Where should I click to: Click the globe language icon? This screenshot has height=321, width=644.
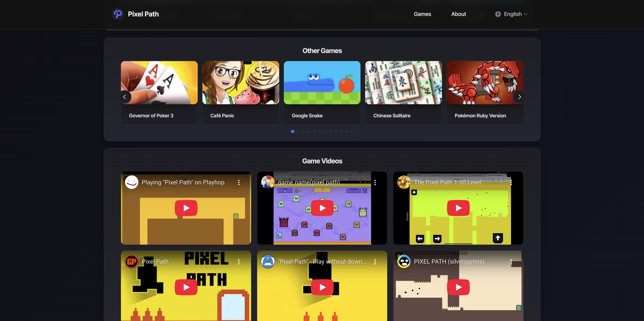(x=498, y=14)
